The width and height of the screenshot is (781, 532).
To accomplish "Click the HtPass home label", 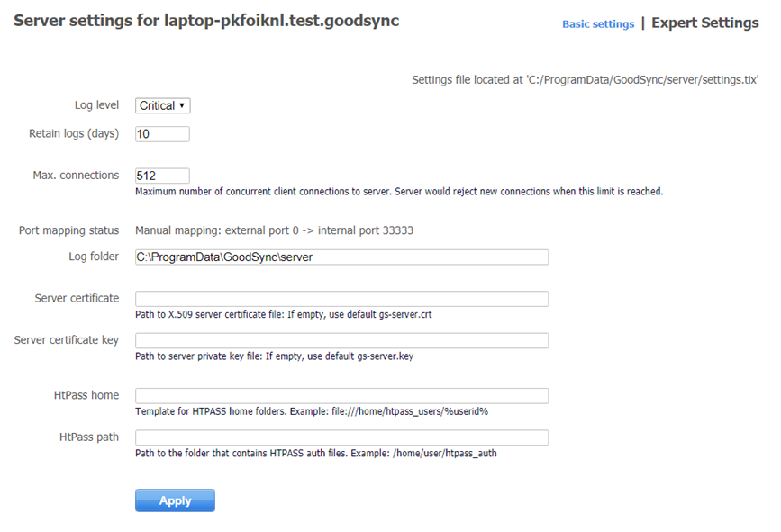I will (86, 395).
